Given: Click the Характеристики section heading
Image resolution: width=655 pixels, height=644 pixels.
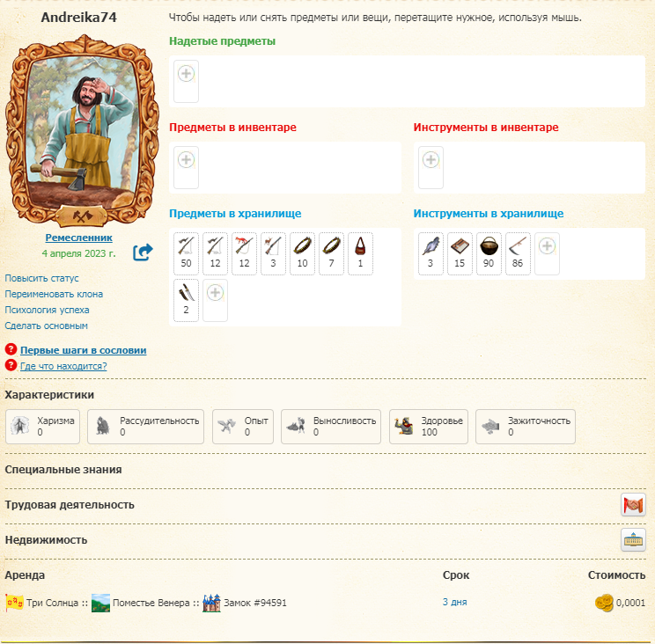Looking at the screenshot, I should point(49,395).
